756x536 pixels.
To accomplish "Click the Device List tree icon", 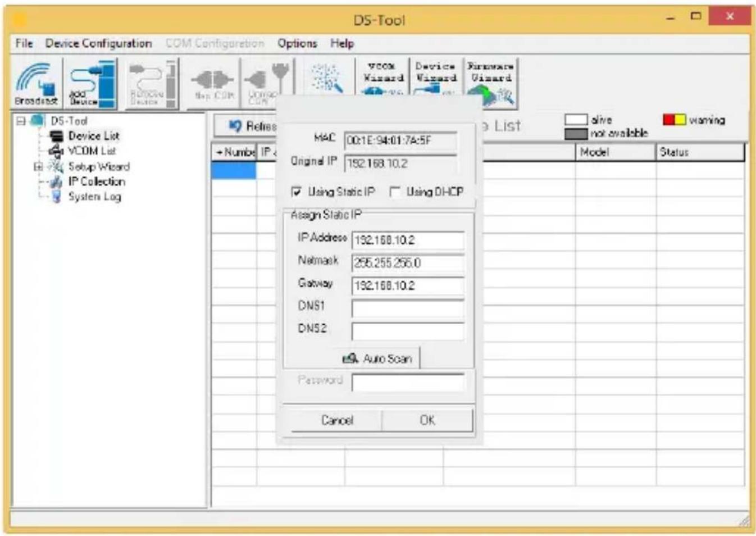I will coord(56,136).
